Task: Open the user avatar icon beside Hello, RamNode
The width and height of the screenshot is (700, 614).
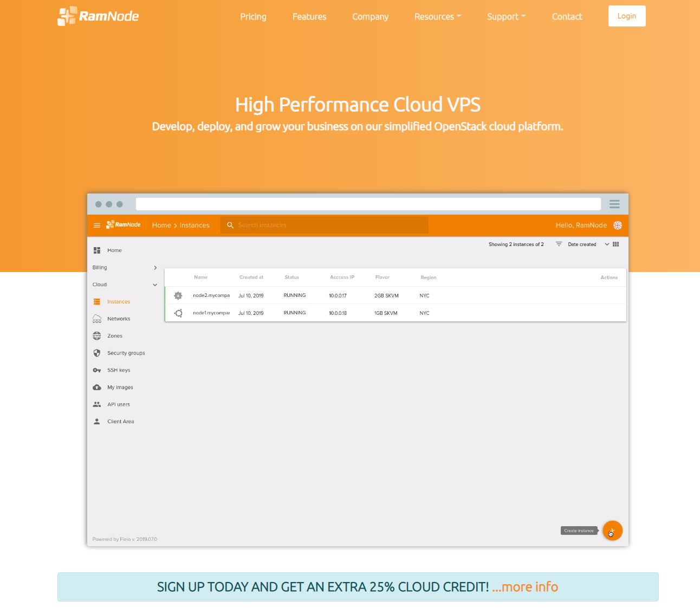Action: pyautogui.click(x=618, y=225)
